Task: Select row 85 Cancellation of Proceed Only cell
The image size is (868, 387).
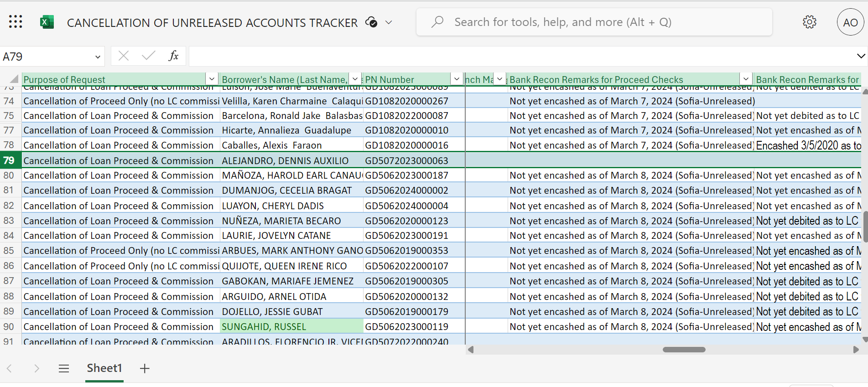Action: click(121, 251)
